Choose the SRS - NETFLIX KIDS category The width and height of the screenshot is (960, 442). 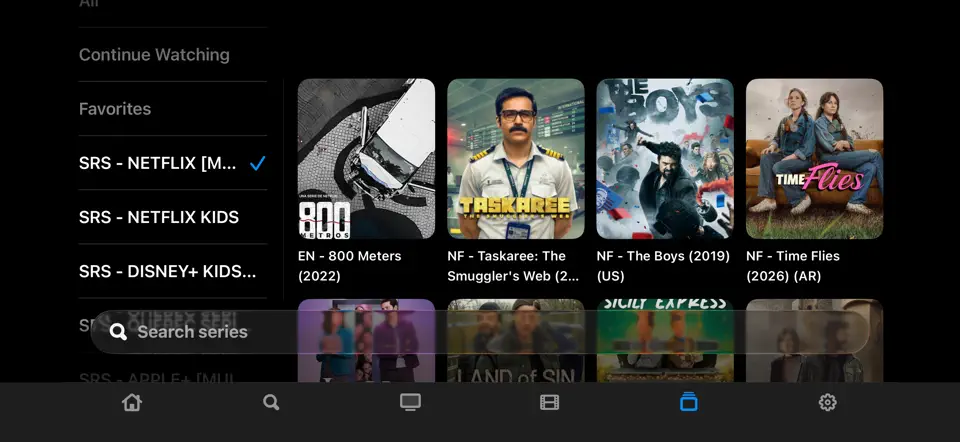click(x=173, y=217)
